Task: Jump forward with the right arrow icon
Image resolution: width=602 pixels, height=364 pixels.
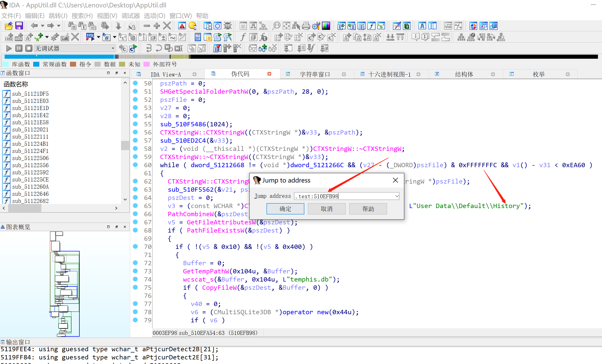Action: click(51, 26)
